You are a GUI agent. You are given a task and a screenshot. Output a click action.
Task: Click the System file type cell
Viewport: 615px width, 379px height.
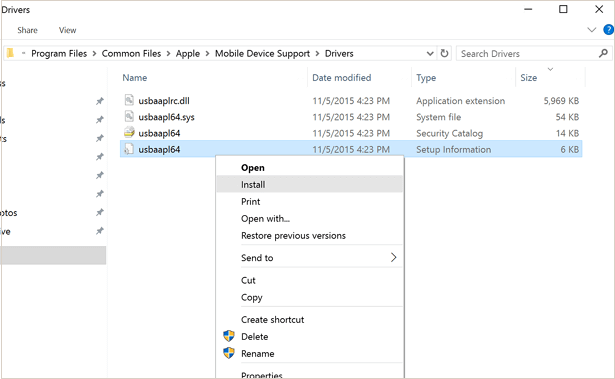[x=439, y=117]
